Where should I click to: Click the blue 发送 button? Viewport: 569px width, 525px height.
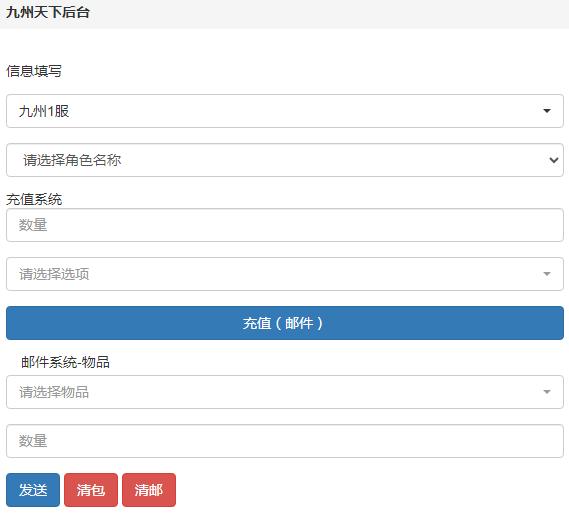click(x=33, y=490)
